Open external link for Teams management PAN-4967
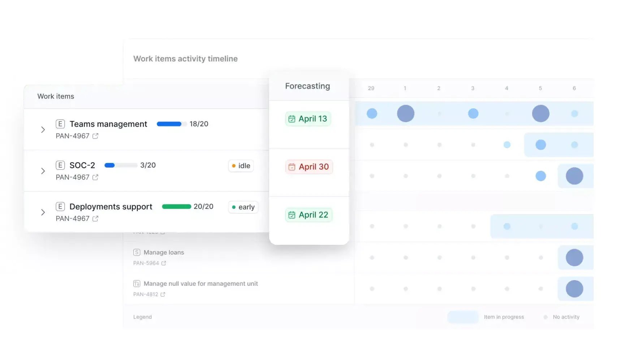 tap(95, 136)
